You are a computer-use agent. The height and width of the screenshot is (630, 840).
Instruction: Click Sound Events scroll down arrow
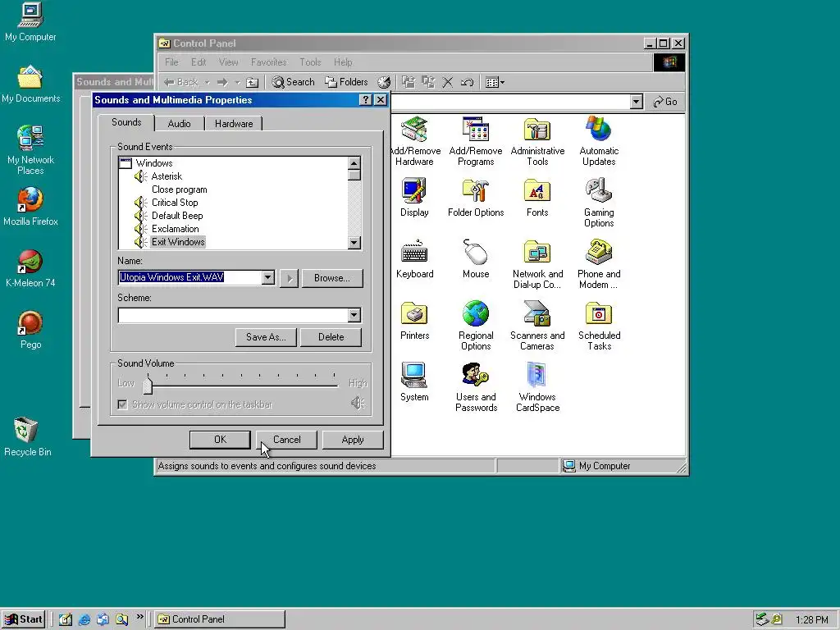point(354,243)
